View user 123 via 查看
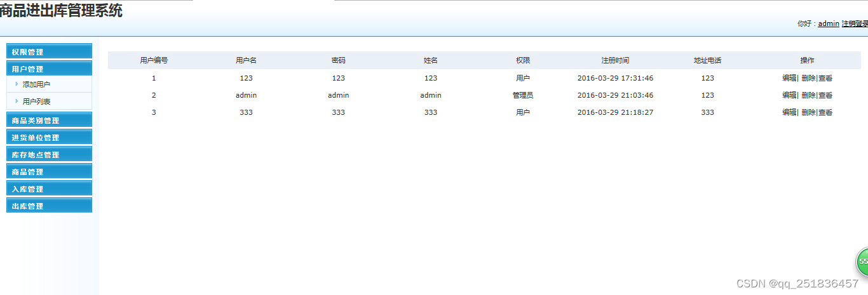Screen dimensions: 868x295 [x=825, y=78]
